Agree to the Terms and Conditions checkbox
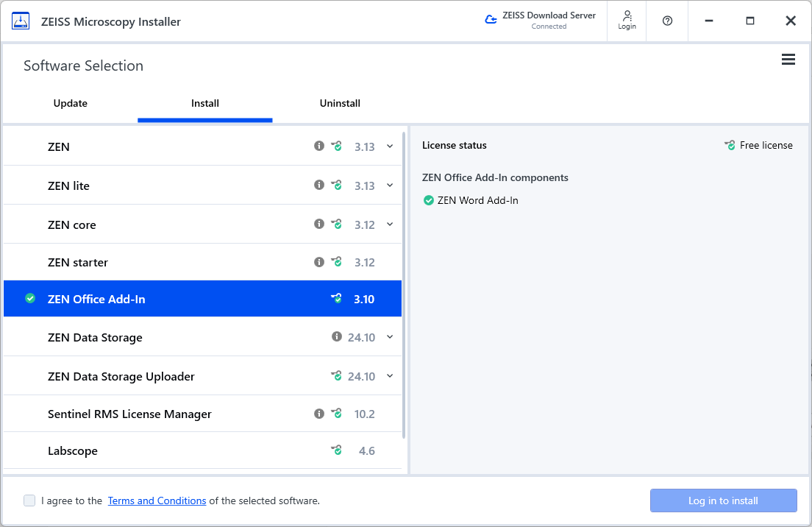The width and height of the screenshot is (812, 527). [x=29, y=501]
